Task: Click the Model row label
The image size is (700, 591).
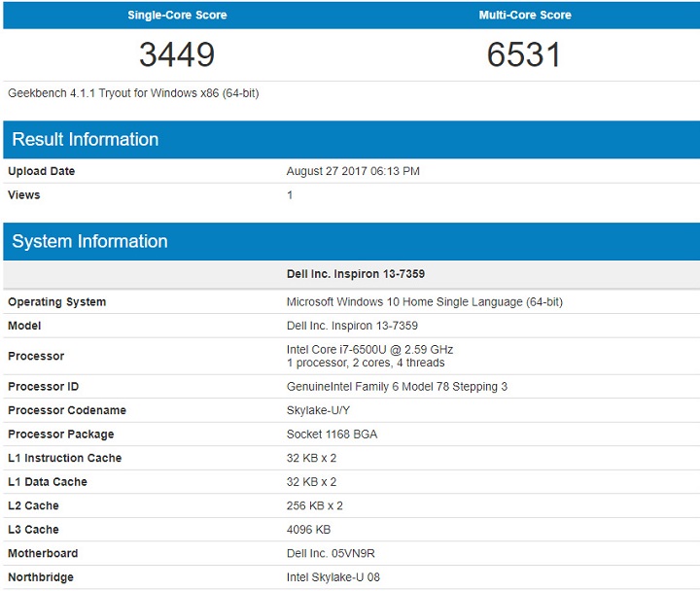Action: [x=24, y=326]
